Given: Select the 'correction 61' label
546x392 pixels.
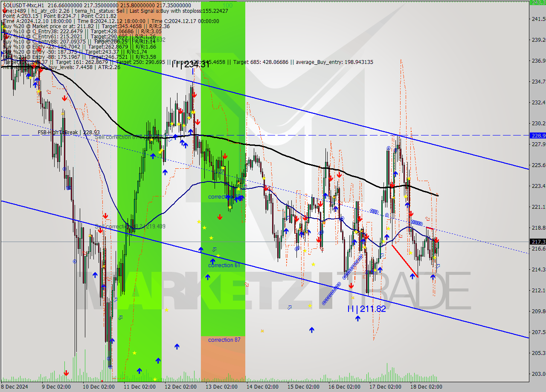Looking at the screenshot, I should 224,265.
